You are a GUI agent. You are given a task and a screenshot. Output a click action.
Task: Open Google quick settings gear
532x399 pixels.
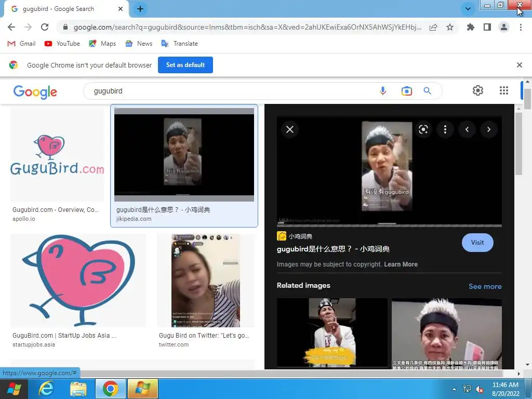[x=478, y=90]
